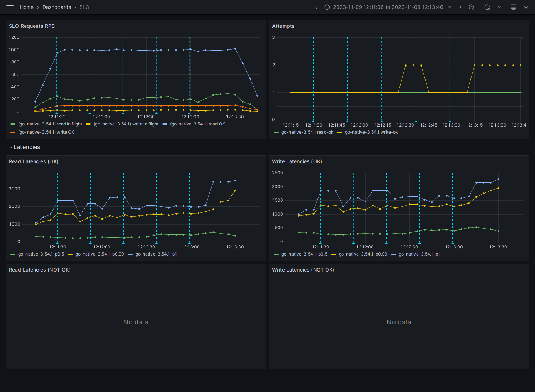Toggle read OK series in RPS legend
The height and width of the screenshot is (392, 535).
pos(198,124)
